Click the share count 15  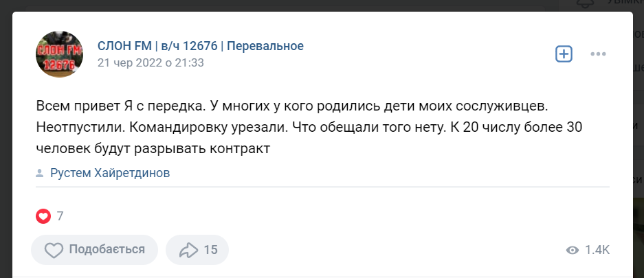211,250
